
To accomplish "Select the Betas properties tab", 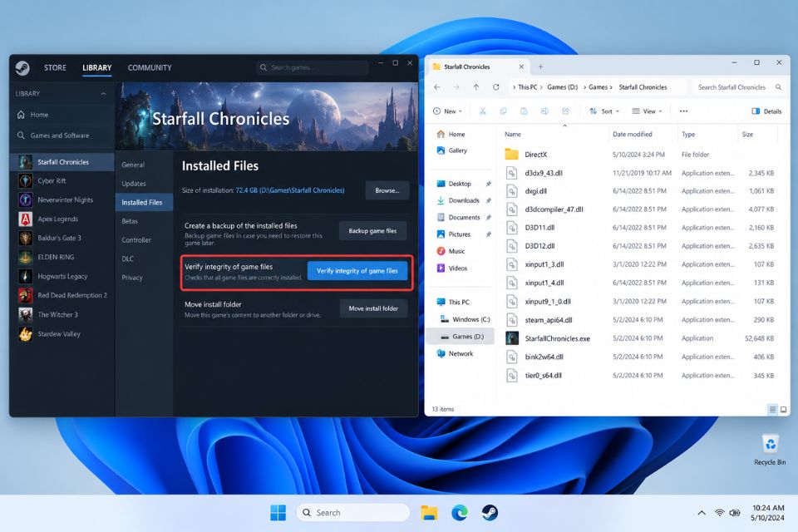I will click(130, 221).
